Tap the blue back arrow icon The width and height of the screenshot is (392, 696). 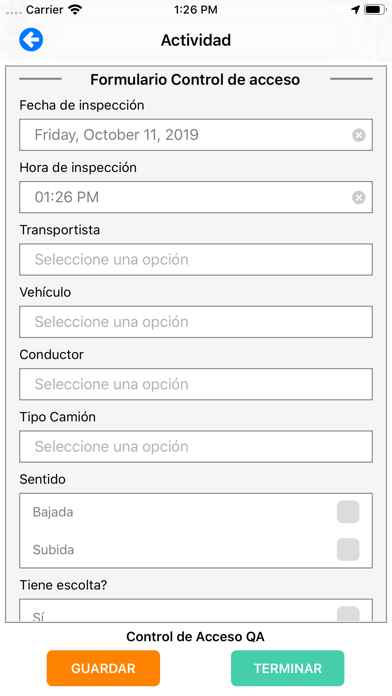(x=31, y=40)
